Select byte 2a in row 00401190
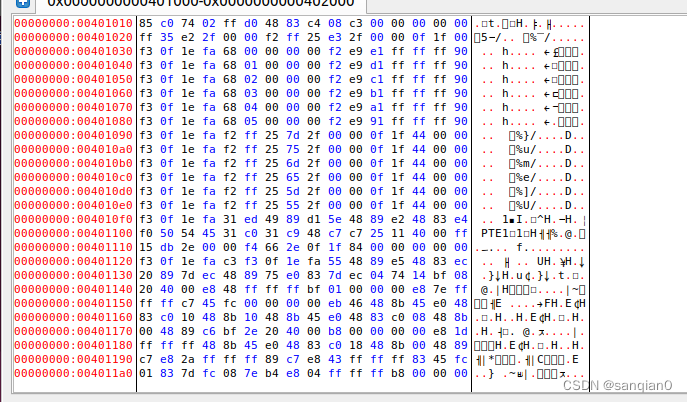This screenshot has height=402, width=687. [x=188, y=360]
